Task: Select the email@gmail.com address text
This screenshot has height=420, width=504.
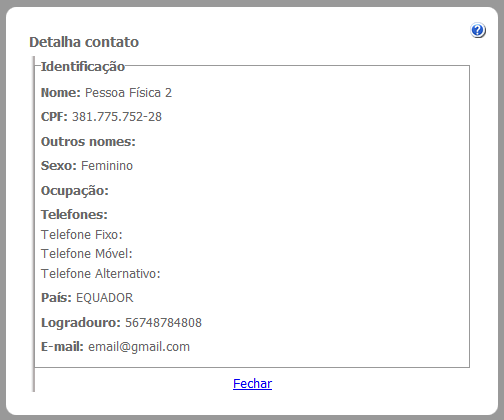Action: [139, 347]
